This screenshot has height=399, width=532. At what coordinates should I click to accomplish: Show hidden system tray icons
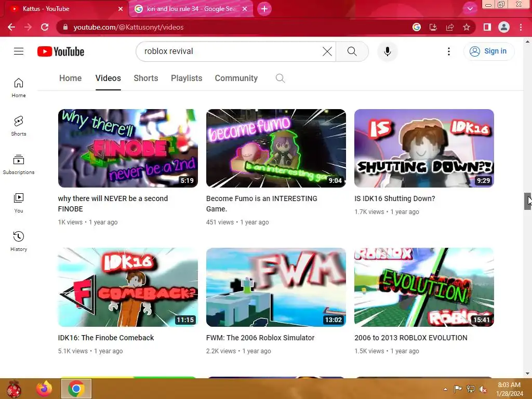445,389
